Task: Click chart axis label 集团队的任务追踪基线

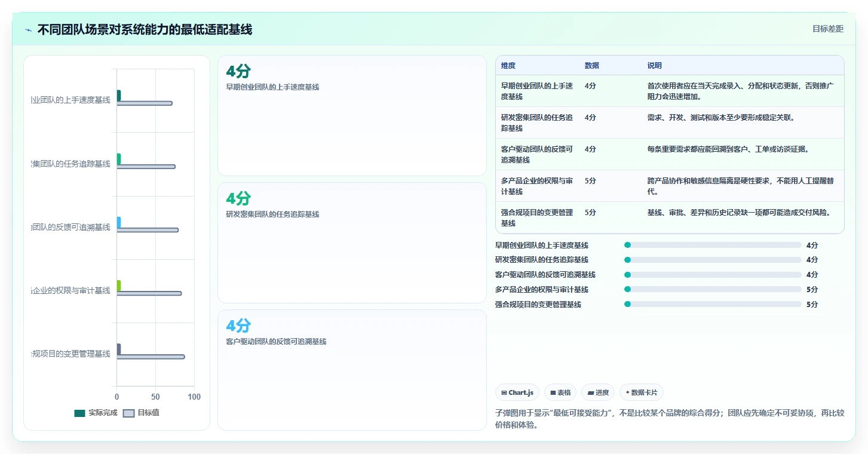Action: [x=71, y=164]
